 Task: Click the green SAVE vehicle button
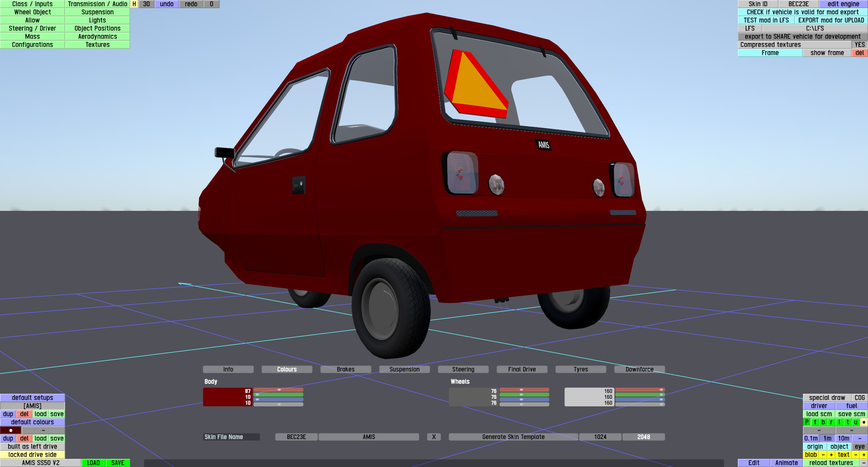click(118, 463)
